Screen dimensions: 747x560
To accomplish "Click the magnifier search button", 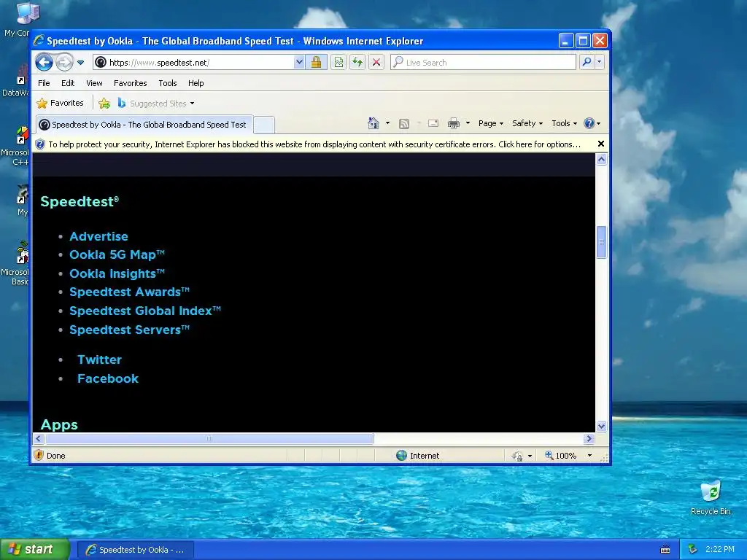I will coord(587,63).
